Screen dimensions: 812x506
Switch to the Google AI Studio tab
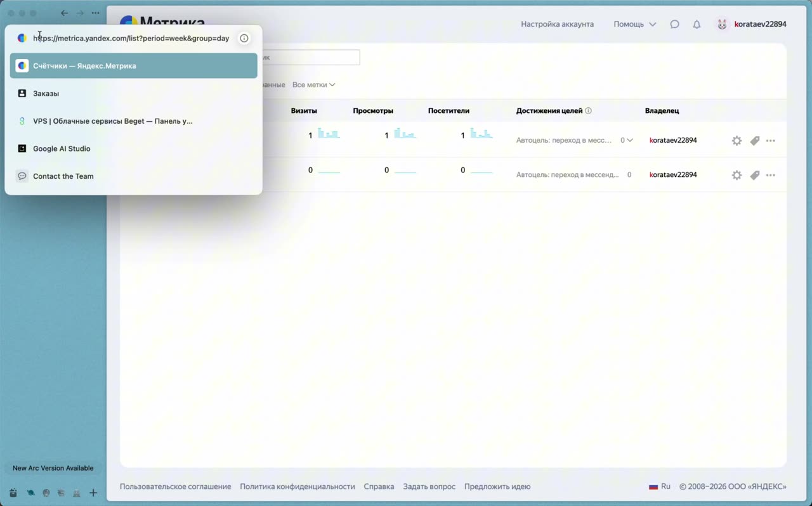tap(134, 148)
